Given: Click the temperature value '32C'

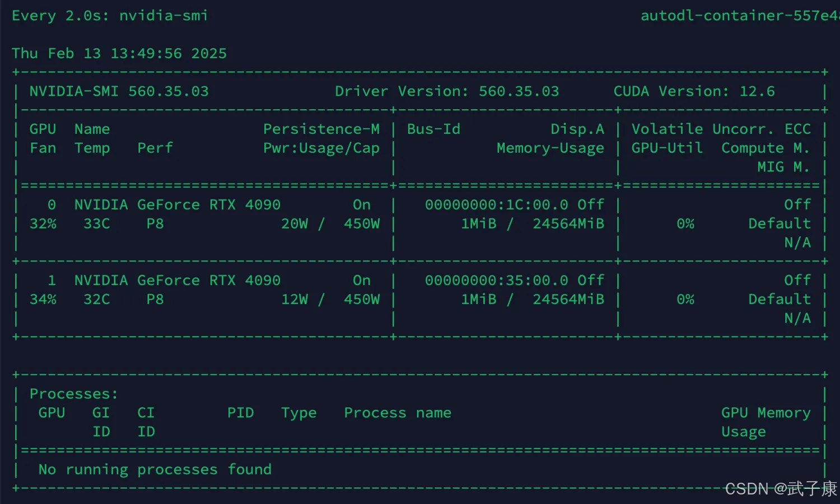Looking at the screenshot, I should [96, 300].
